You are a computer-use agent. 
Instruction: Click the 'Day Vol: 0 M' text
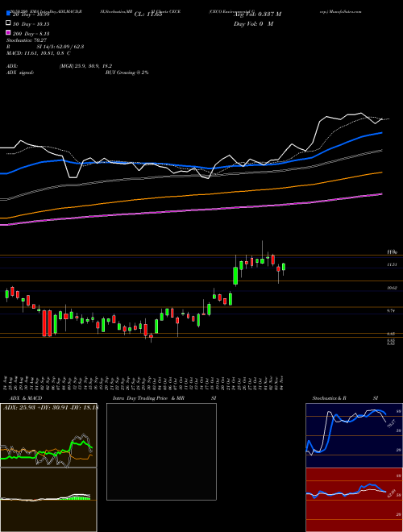253,23
